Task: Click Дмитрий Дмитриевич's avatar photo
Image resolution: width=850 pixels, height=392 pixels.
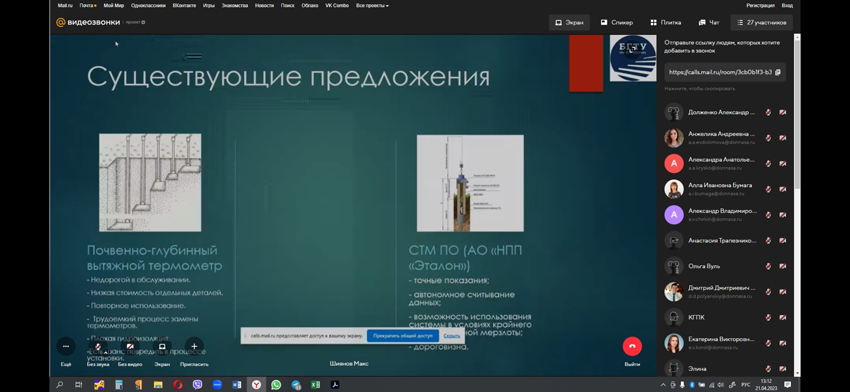Action: (674, 292)
